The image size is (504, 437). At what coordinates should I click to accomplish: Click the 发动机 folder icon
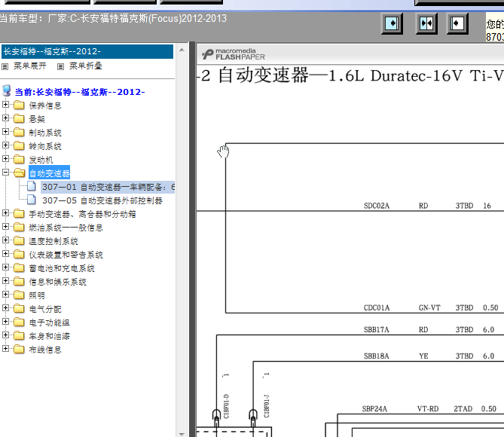coord(19,159)
